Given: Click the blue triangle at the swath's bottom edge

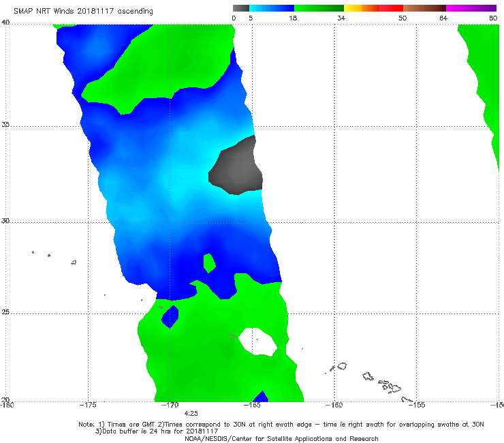Looking at the screenshot, I should point(261,397).
